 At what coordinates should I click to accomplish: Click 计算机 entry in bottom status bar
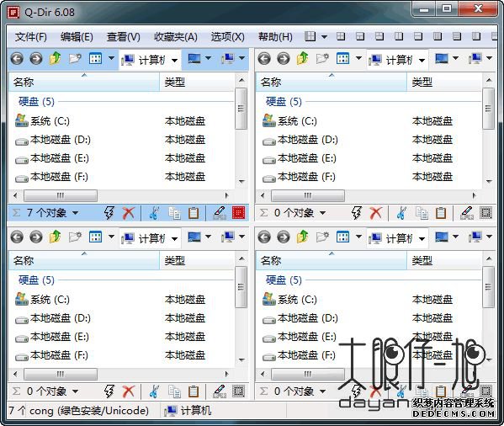click(x=188, y=411)
